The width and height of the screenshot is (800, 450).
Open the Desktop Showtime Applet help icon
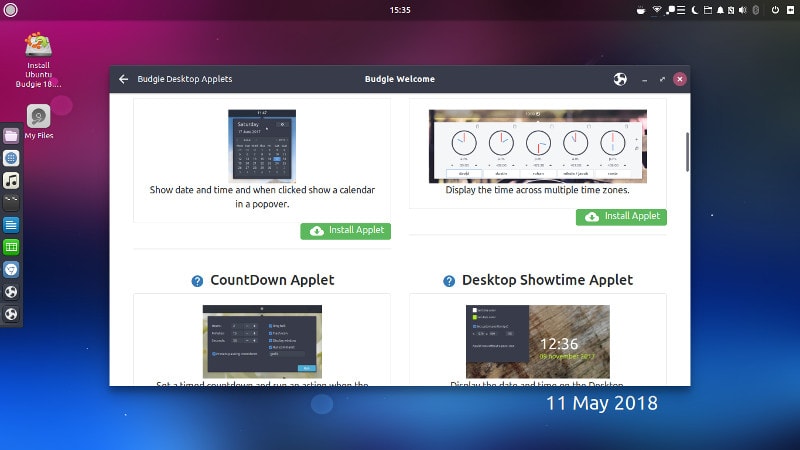(448, 281)
